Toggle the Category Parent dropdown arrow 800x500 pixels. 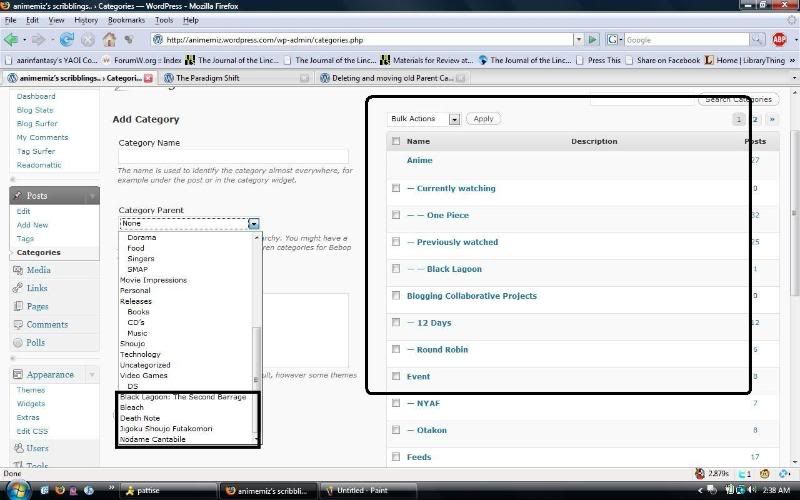point(254,223)
